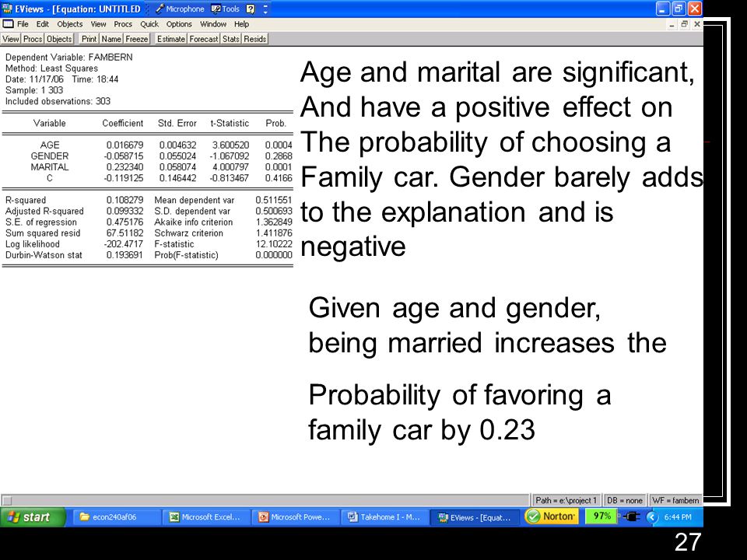
Task: Click the EViews status bar left box
Action: (7, 500)
